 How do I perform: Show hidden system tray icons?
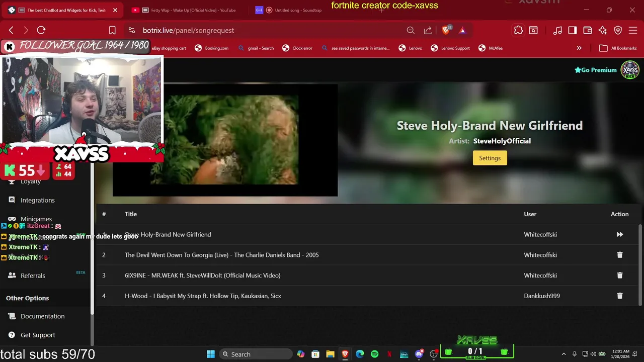point(563,354)
